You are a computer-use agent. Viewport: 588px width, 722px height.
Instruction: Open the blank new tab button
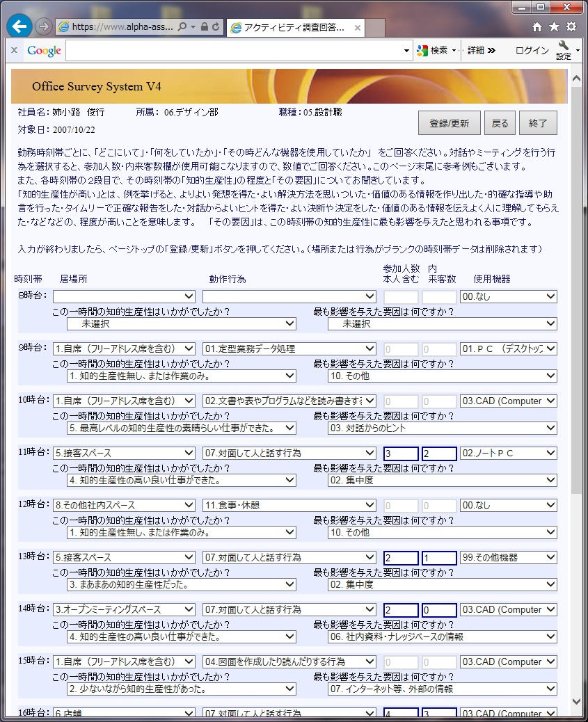coord(375,28)
